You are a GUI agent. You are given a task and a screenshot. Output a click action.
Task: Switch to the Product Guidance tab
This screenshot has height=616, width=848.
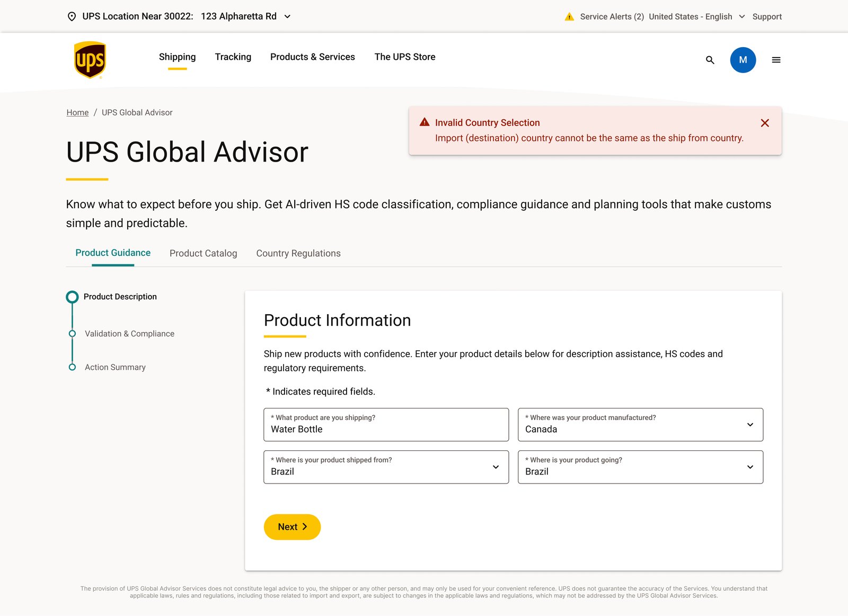coord(113,253)
